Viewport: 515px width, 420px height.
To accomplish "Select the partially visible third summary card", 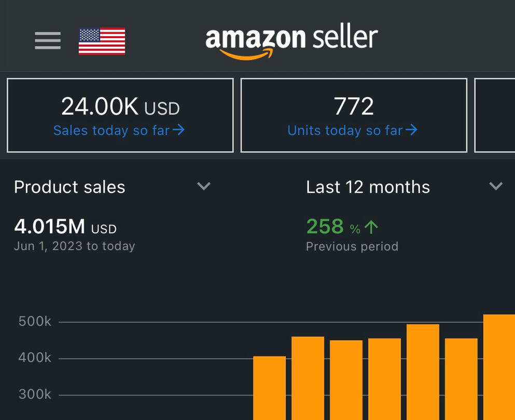I will [495, 115].
